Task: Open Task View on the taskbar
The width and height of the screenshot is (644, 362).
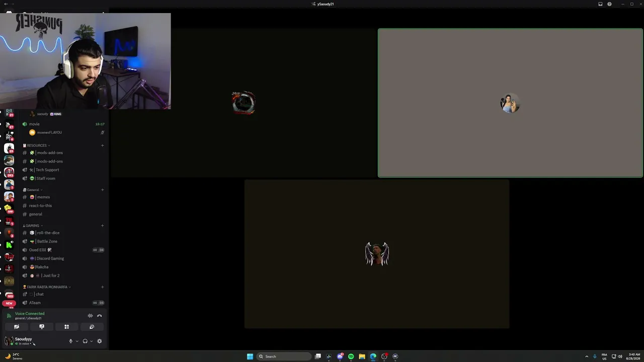Action: tap(318, 356)
